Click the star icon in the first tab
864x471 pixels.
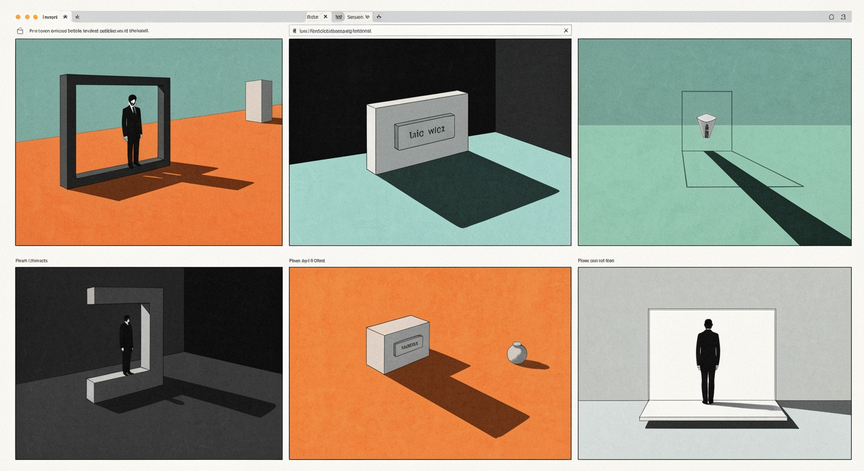tap(65, 17)
